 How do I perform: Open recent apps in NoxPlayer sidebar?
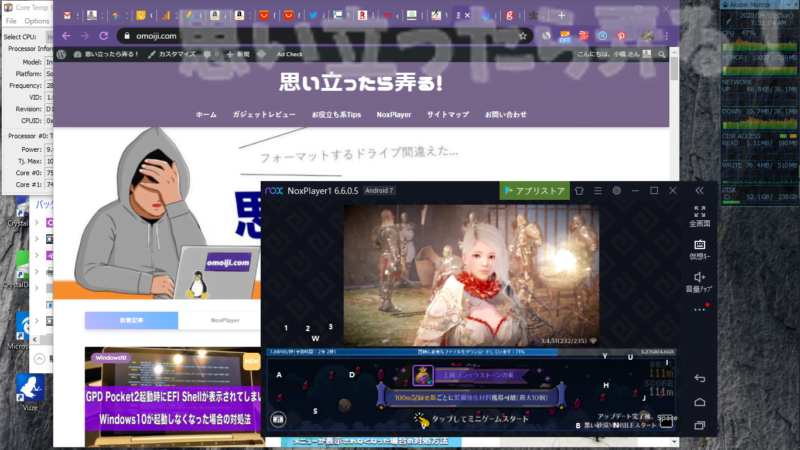699,425
